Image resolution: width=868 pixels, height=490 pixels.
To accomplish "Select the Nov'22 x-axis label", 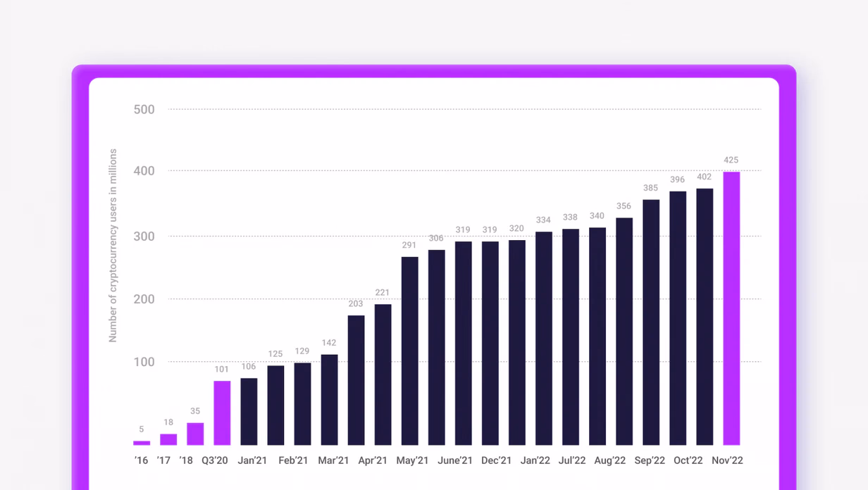I will pos(726,460).
